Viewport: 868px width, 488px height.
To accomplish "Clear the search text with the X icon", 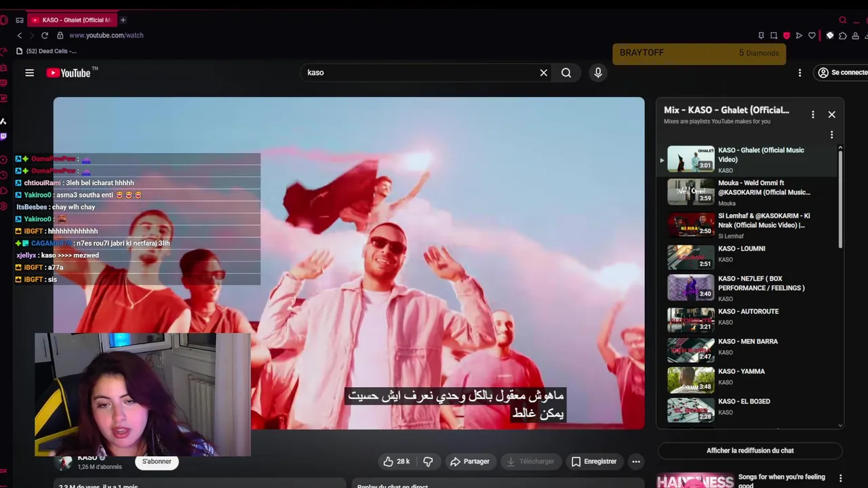I will [x=543, y=73].
